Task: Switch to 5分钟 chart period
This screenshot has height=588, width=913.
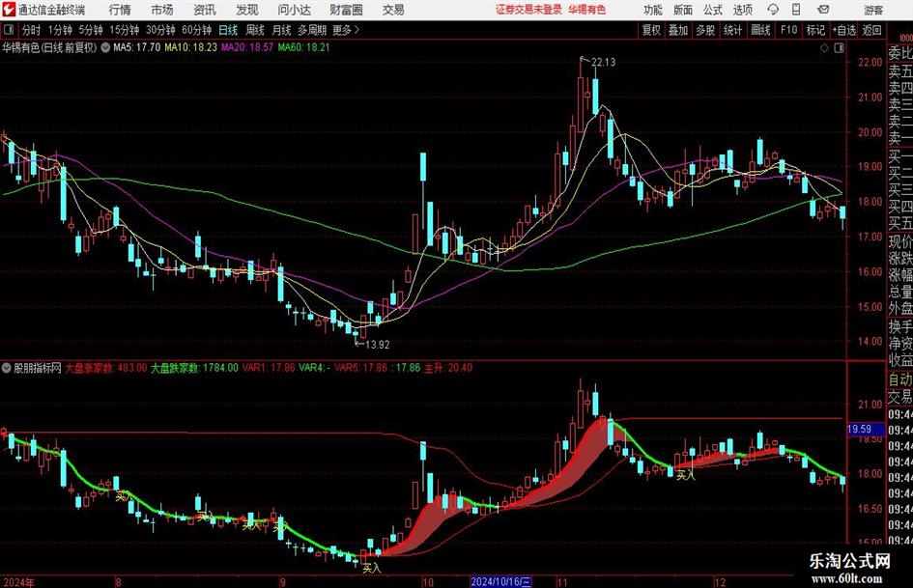Action: tap(90, 30)
